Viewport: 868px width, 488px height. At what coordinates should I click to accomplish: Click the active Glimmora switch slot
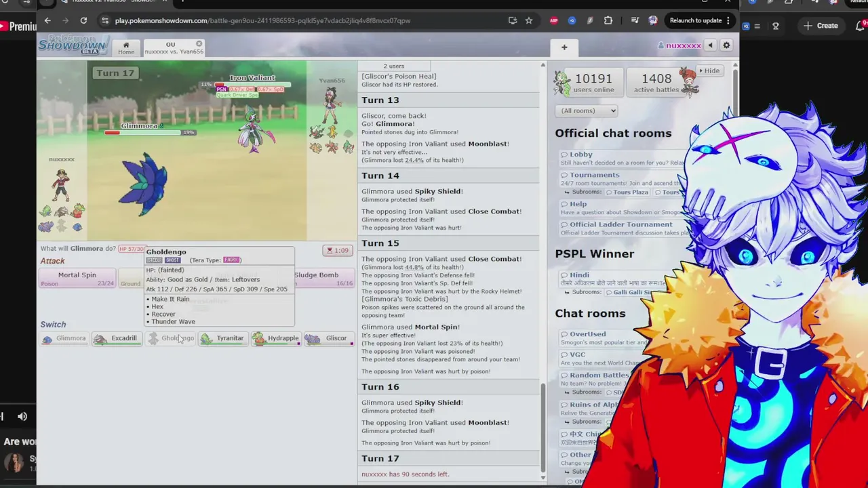(64, 338)
